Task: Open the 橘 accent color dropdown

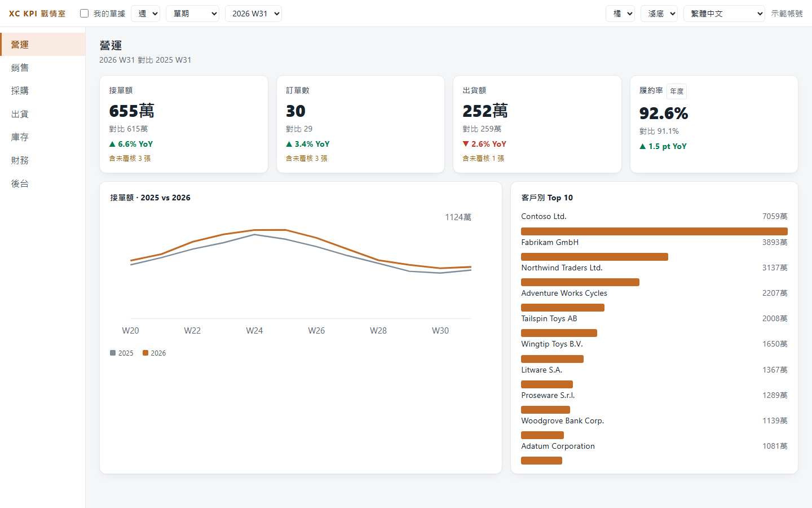Action: point(620,14)
